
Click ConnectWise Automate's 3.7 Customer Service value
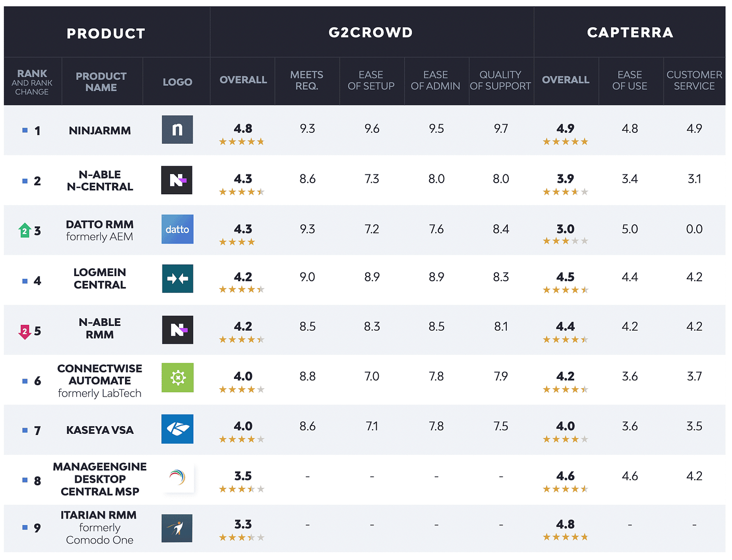point(694,377)
